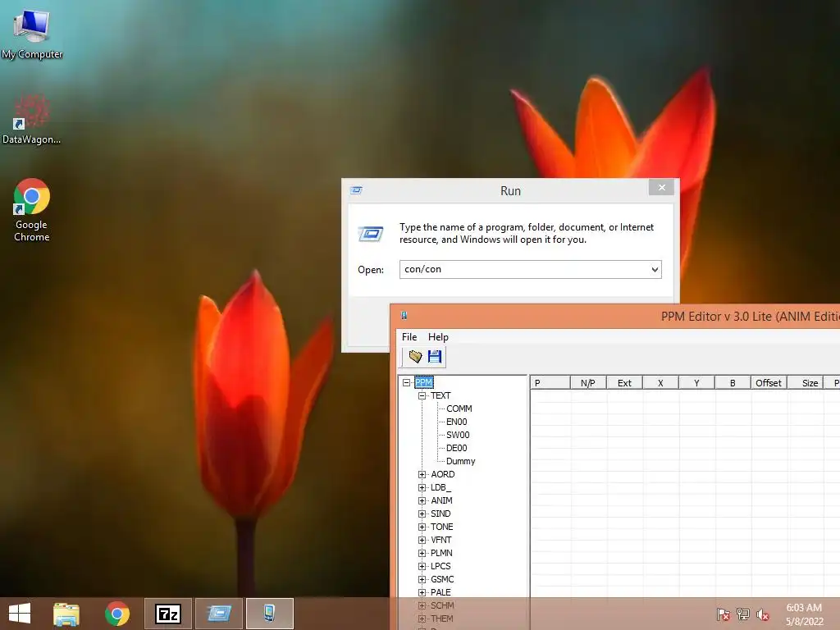Screen dimensions: 840x630
Task: Click the Offset column header
Action: tap(769, 382)
